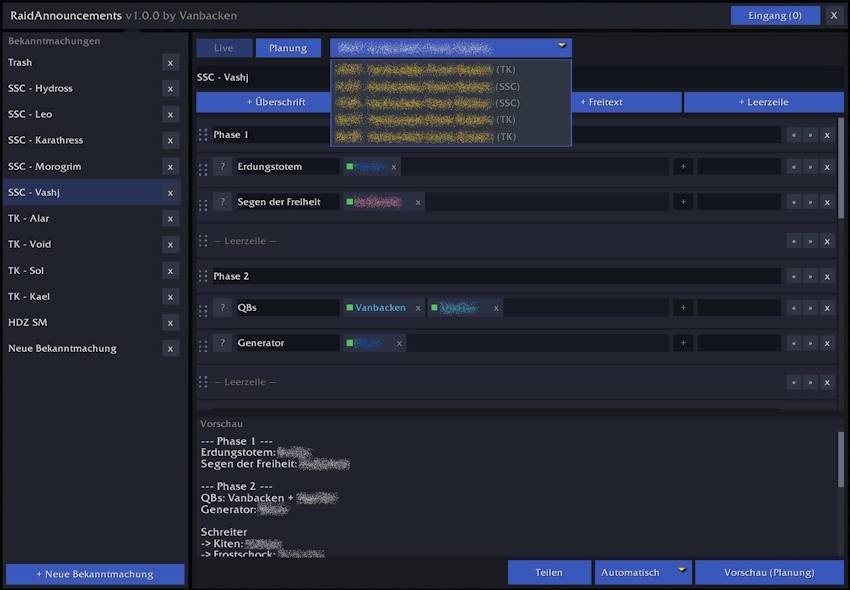
Task: Click the editor list scrollbar thumb
Action: pyautogui.click(x=841, y=168)
